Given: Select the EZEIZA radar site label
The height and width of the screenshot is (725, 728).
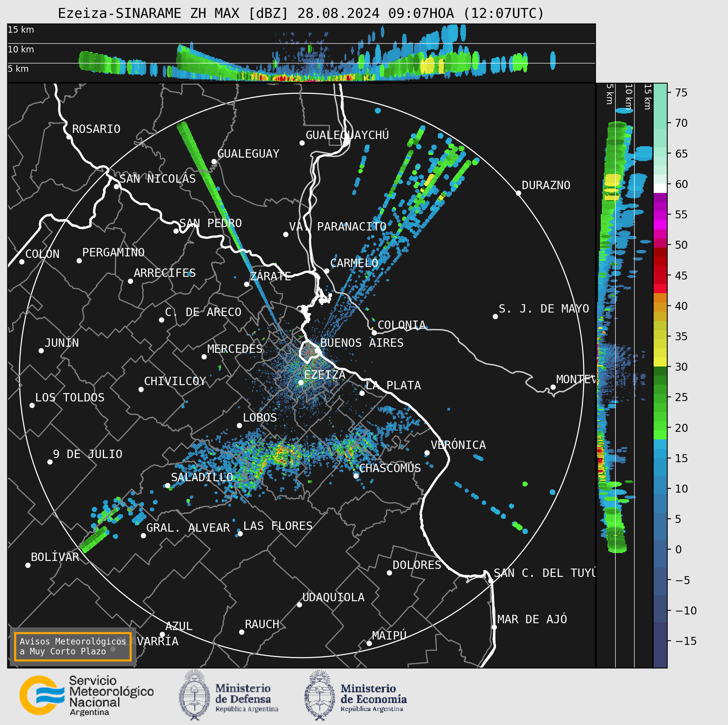Looking at the screenshot, I should [x=325, y=375].
